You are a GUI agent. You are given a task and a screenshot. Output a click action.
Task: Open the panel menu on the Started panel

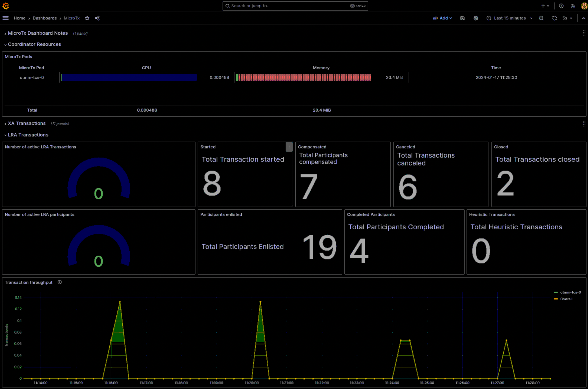[289, 147]
